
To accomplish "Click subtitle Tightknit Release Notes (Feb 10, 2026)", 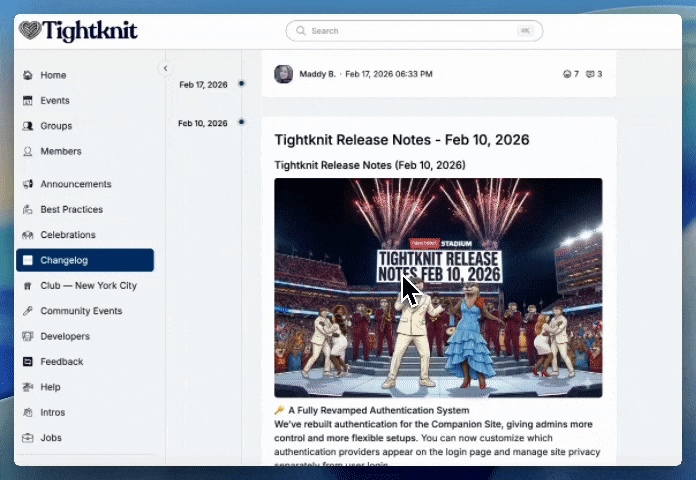I will [x=370, y=165].
